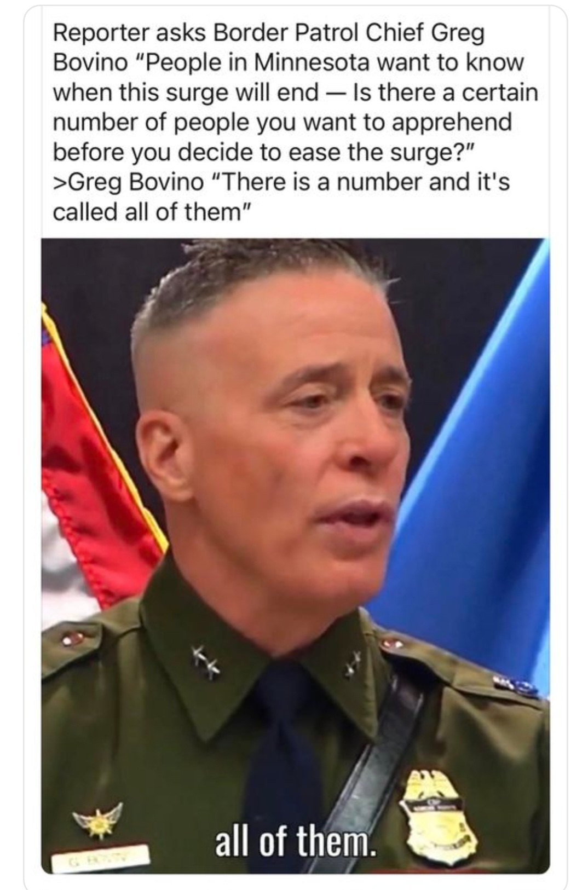Click the black leather shoulder strap

(x=372, y=777)
